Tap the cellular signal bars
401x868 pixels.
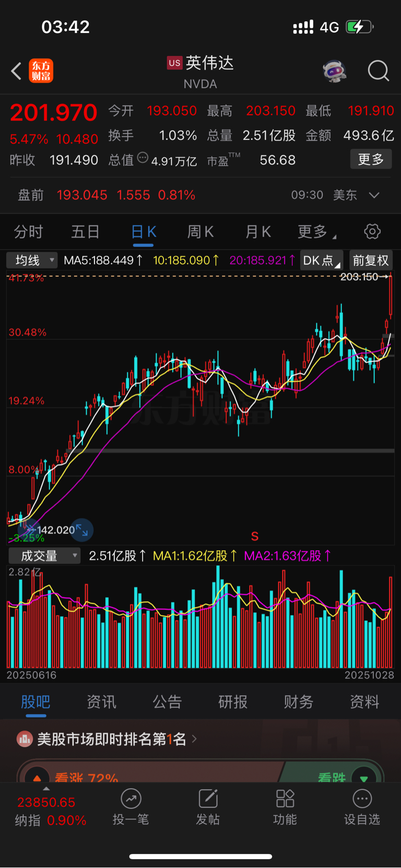coord(303,27)
